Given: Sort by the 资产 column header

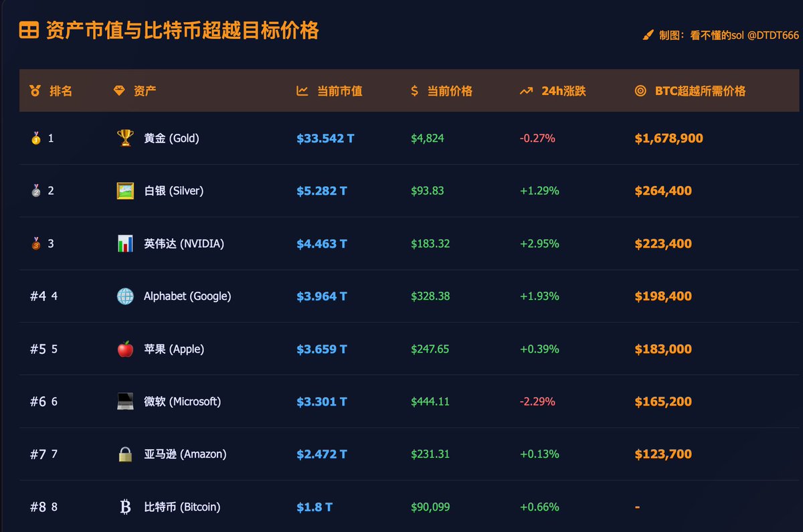Looking at the screenshot, I should click(145, 91).
